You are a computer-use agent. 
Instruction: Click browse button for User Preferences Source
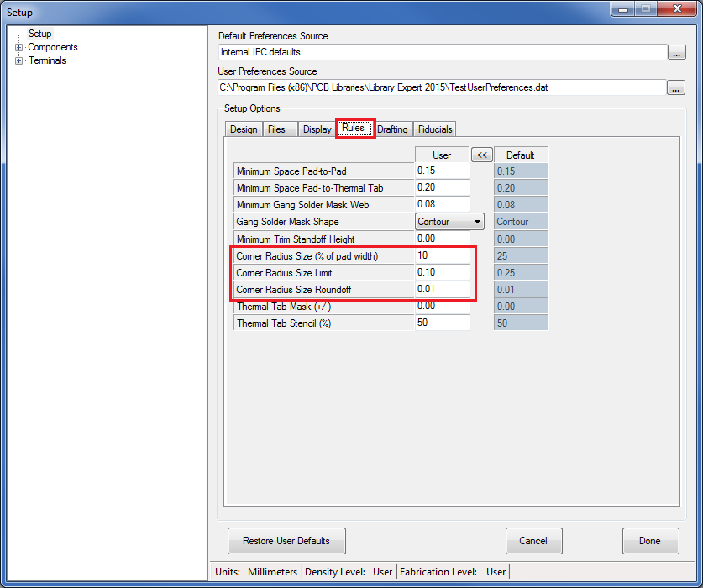[676, 88]
